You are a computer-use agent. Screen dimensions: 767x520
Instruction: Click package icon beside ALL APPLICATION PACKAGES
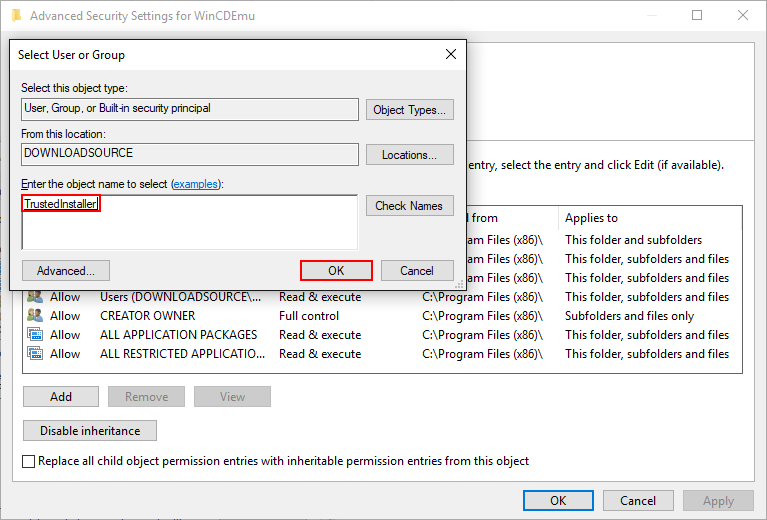[35, 335]
